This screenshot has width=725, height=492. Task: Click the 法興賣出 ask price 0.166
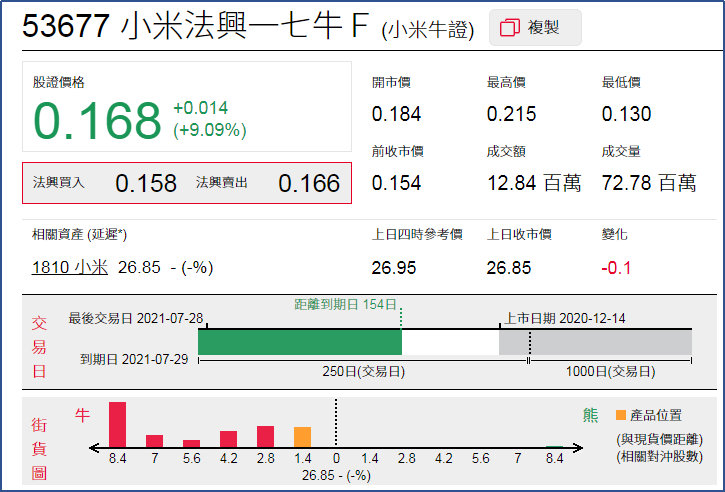(309, 183)
